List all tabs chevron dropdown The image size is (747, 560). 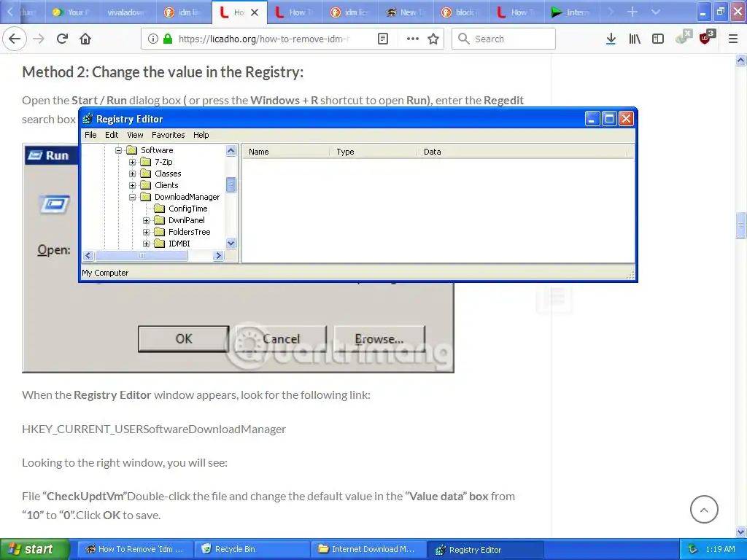coord(656,12)
